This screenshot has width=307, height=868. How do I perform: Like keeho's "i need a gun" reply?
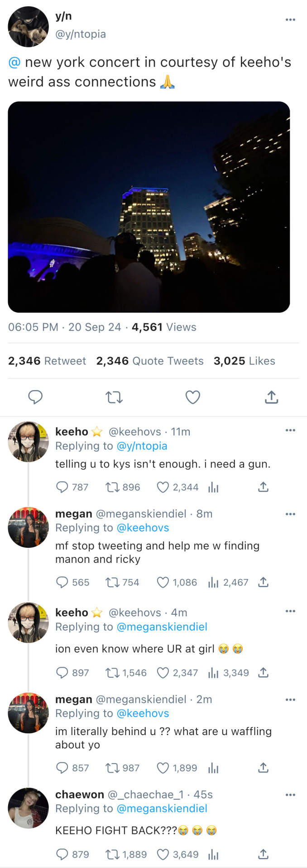(163, 487)
